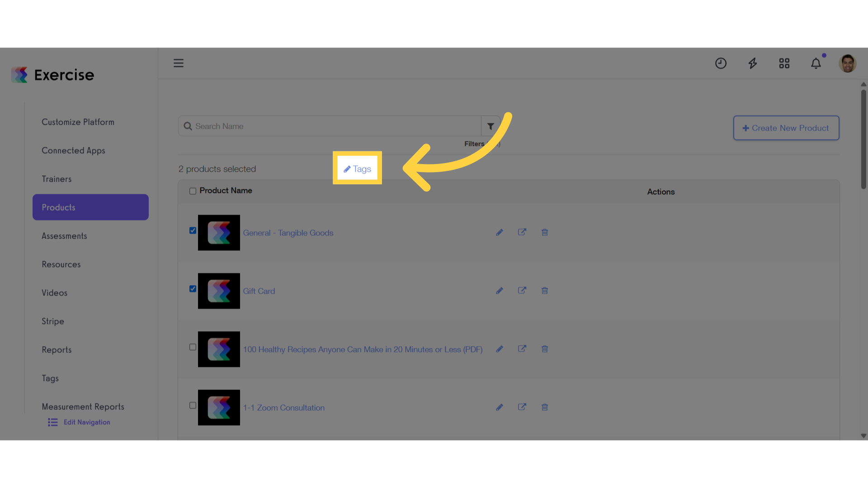The image size is (868, 488).
Task: Select Products in sidebar
Action: coord(90,207)
